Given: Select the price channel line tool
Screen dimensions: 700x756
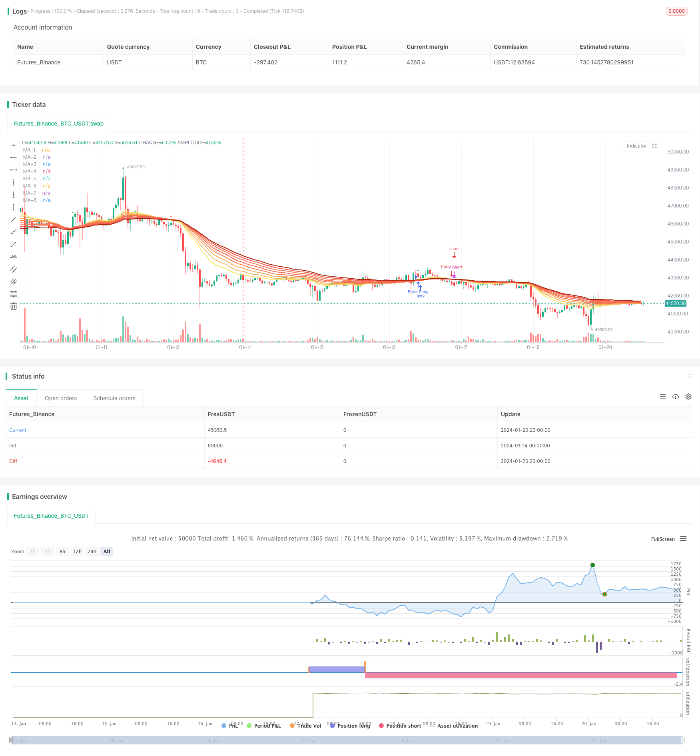Looking at the screenshot, I should click(14, 269).
